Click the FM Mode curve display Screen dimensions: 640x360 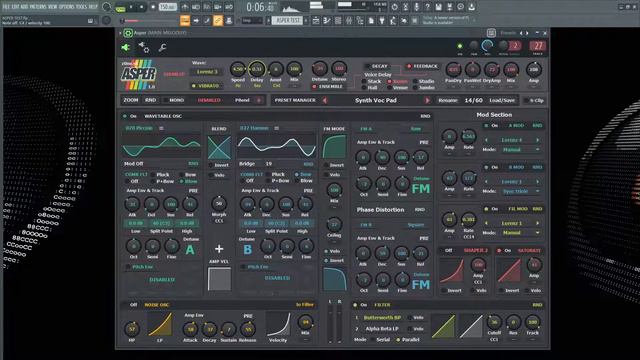coord(334,147)
